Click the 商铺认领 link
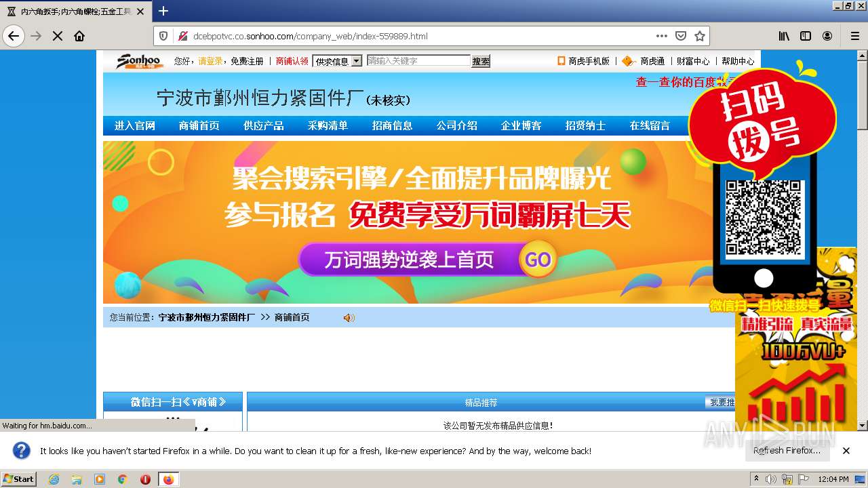The height and width of the screenshot is (488, 868). (292, 61)
